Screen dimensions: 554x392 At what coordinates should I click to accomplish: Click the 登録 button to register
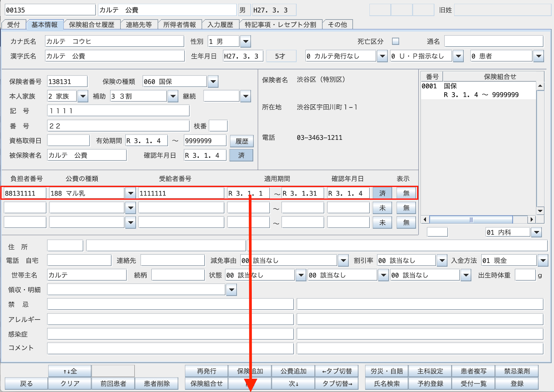[517, 383]
